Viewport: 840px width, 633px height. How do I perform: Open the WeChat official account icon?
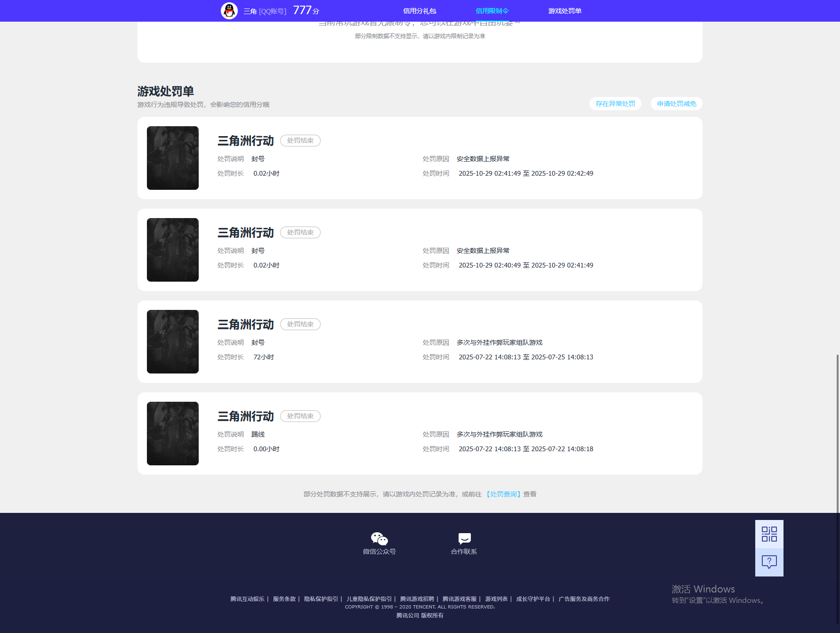(379, 538)
